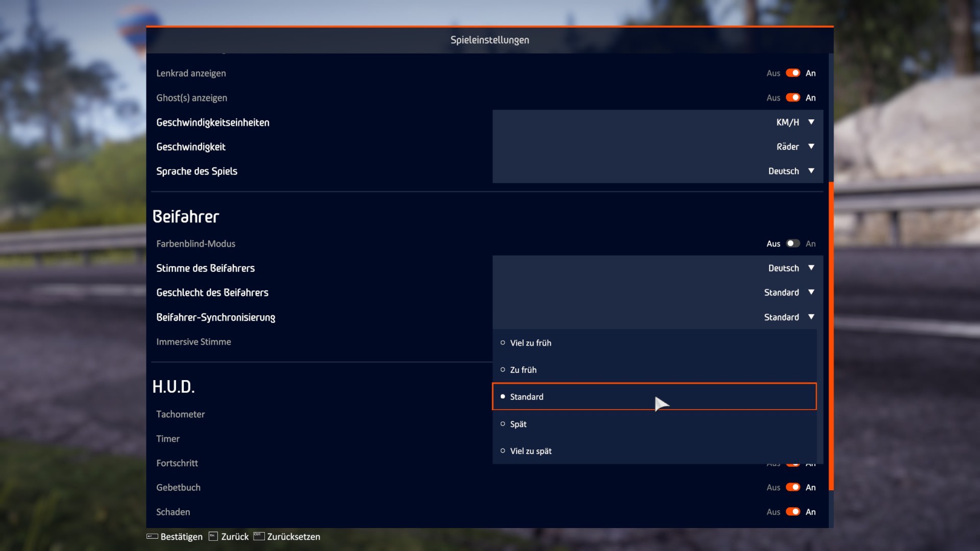Choose 'Spät' in sync list

(518, 424)
